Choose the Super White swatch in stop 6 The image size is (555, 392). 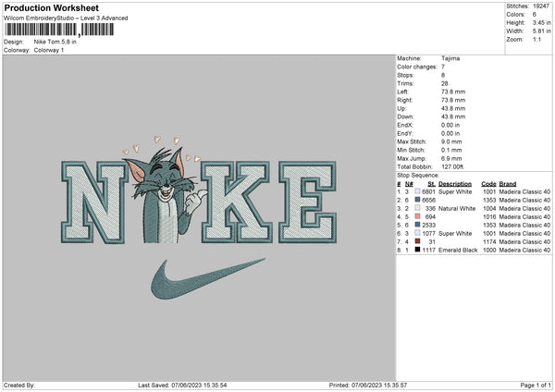coord(417,233)
